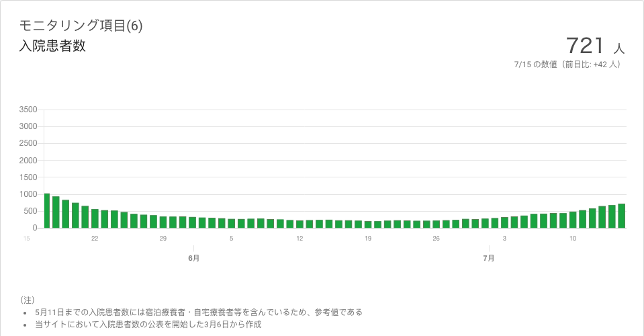The image size is (644, 336).
Task: Click the green bar above the 10 label
Action: pyautogui.click(x=573, y=220)
